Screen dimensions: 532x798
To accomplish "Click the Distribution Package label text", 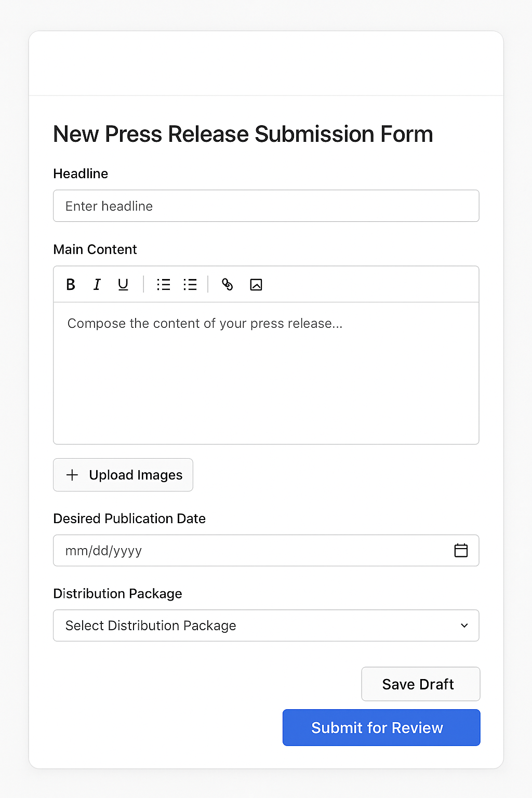I will tap(117, 593).
